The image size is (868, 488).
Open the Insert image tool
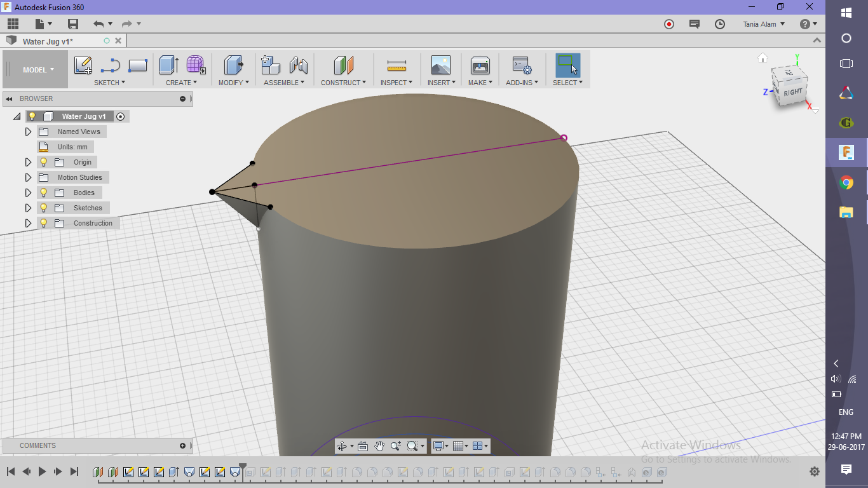440,65
